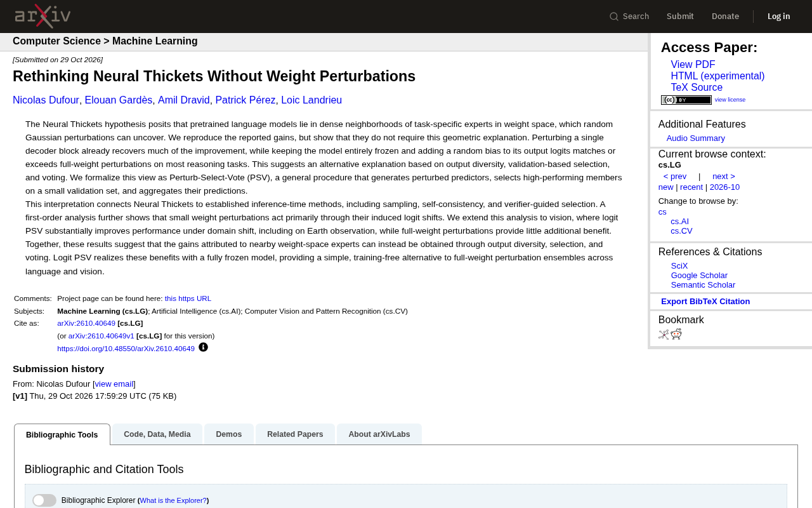The image size is (812, 508).
Task: Click the arXiv:2610.40649v1 version link
Action: pyautogui.click(x=101, y=336)
